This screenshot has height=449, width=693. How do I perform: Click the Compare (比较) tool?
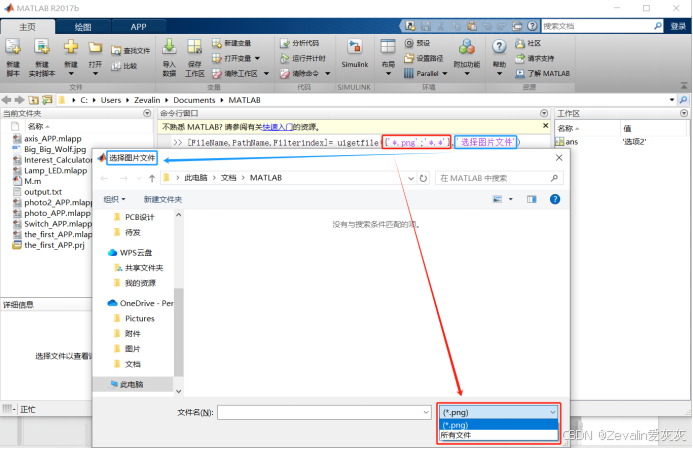click(x=125, y=66)
